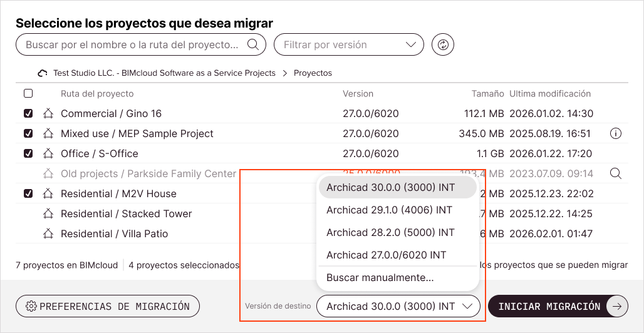Uncheck the MEP Sample Project checkbox

(x=28, y=133)
